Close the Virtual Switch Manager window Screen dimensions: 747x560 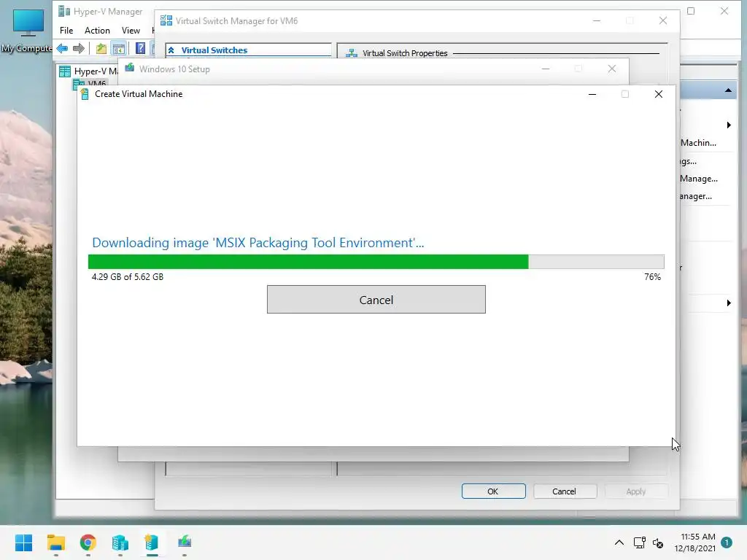pyautogui.click(x=662, y=20)
